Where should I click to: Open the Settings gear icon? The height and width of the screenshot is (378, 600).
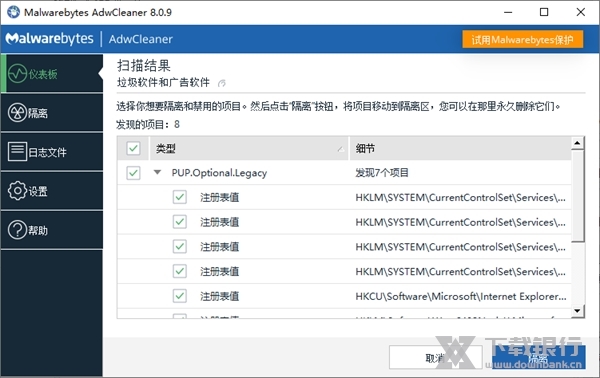(18, 191)
